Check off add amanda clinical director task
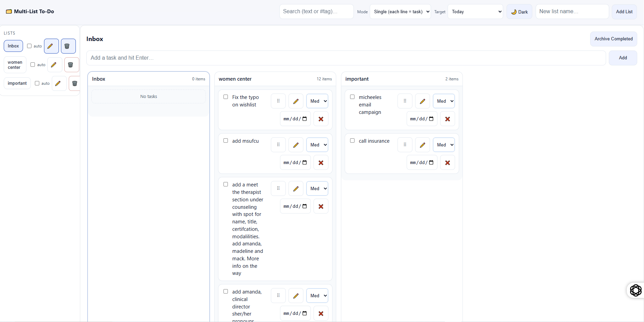 click(x=226, y=291)
